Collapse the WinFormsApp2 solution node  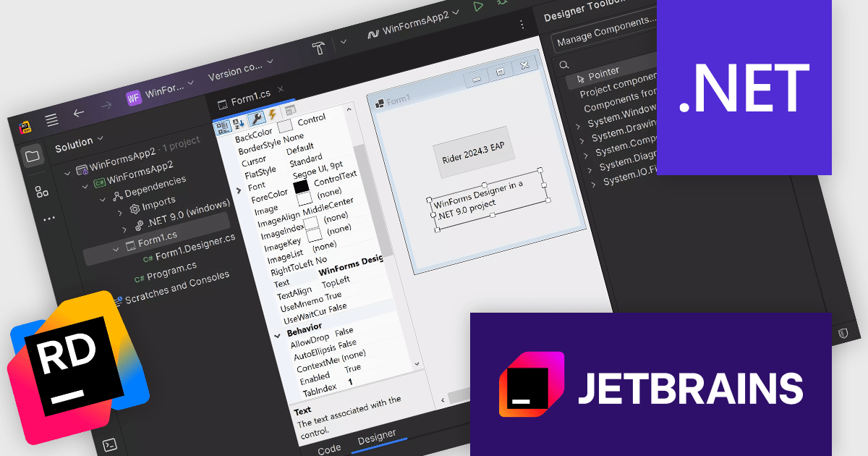67,172
